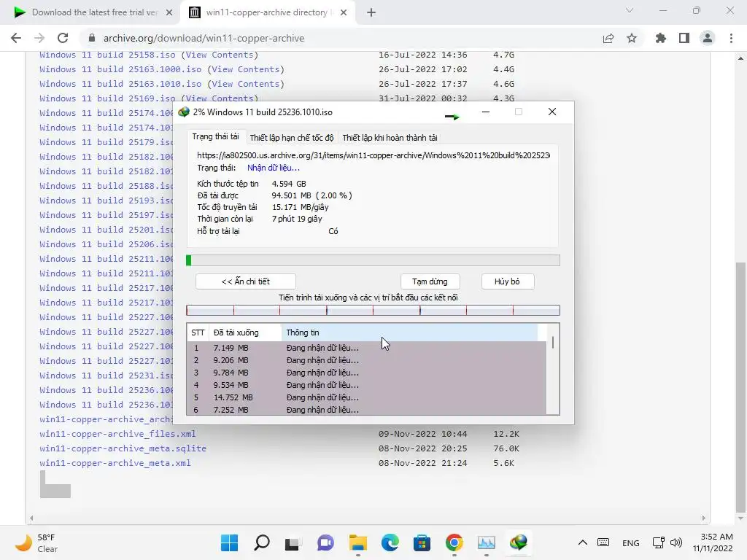Go forward in Chrome's navigation
This screenshot has width=747, height=560.
coord(39,38)
